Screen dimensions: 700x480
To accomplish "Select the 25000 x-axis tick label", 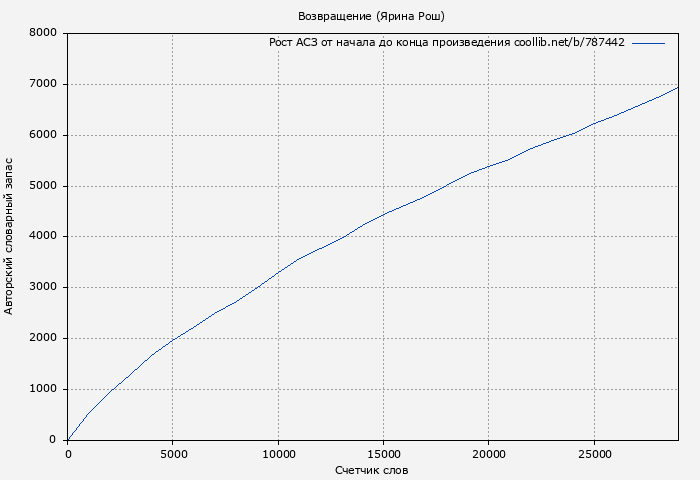I will (x=594, y=454).
